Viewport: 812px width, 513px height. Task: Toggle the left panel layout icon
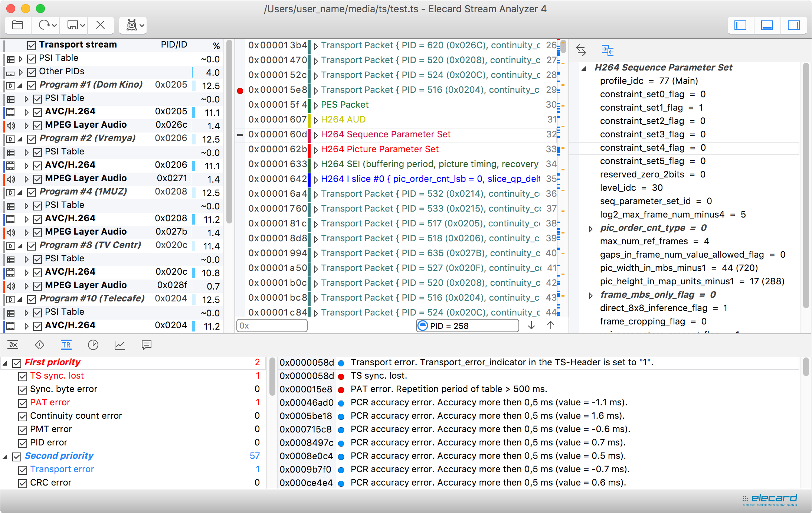click(740, 25)
